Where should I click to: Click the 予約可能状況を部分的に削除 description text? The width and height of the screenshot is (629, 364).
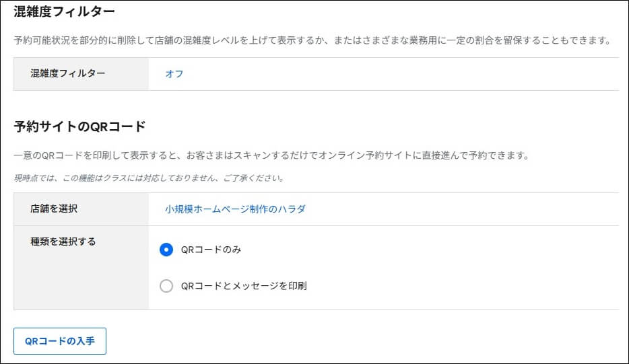coord(312,40)
